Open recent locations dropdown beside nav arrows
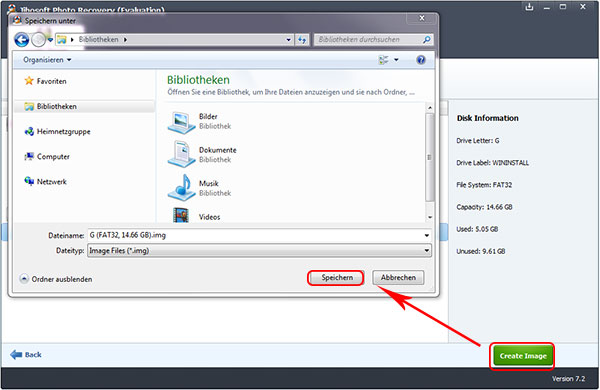 [50, 39]
